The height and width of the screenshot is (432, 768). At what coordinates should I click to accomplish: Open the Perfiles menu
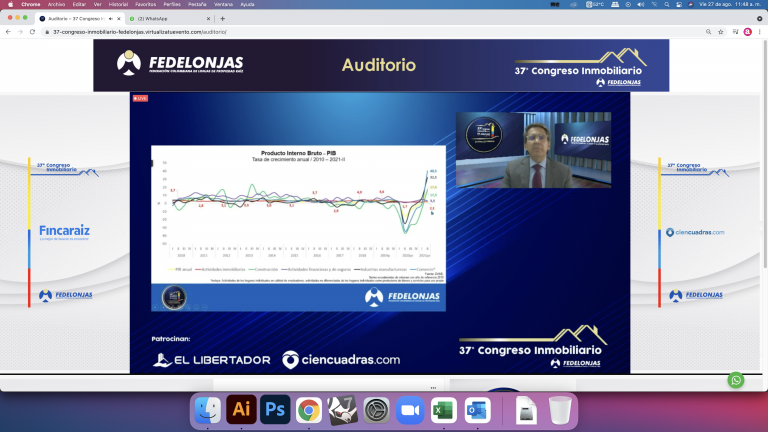[x=172, y=4]
